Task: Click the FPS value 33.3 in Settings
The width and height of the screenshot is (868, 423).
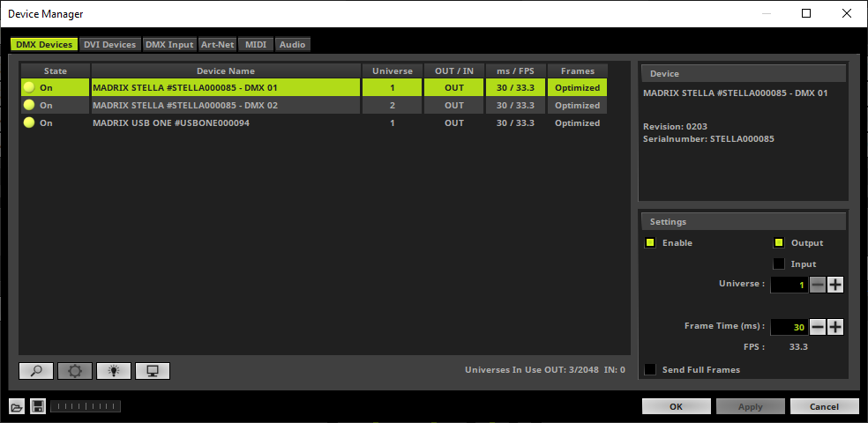Action: click(x=797, y=346)
